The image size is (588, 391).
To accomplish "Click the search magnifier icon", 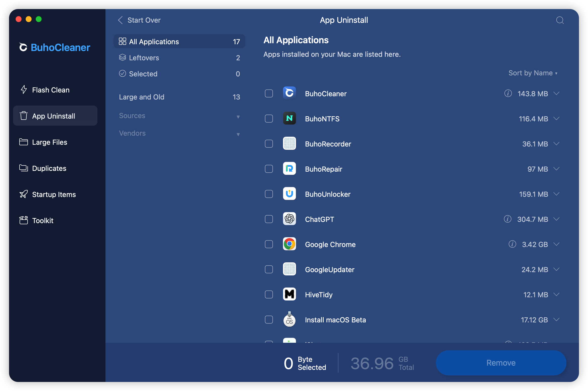I will [x=560, y=20].
